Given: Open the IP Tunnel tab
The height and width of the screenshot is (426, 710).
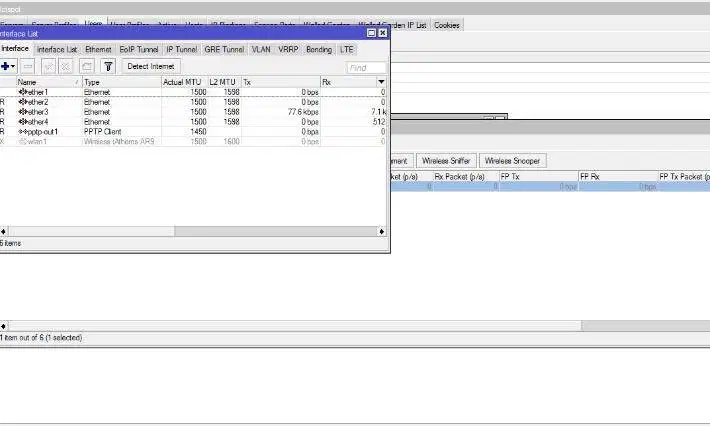Looking at the screenshot, I should point(181,49).
